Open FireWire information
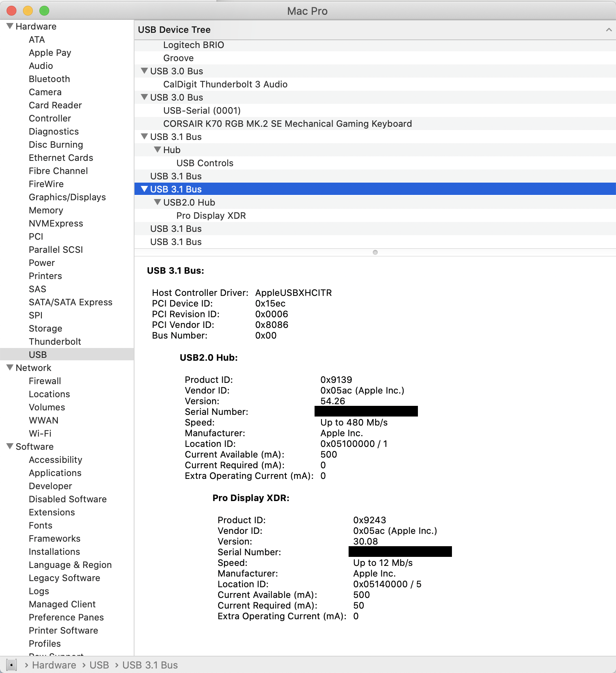This screenshot has height=673, width=616. 46,184
